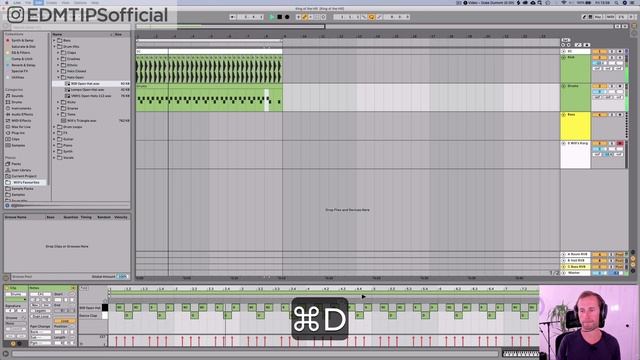Viewport: 640px width, 360px height.
Task: Click the Clips category icon
Action: point(8,139)
